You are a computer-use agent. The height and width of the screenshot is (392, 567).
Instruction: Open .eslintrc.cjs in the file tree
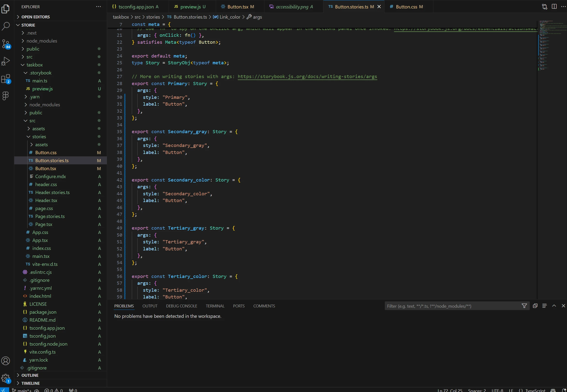coord(60,272)
